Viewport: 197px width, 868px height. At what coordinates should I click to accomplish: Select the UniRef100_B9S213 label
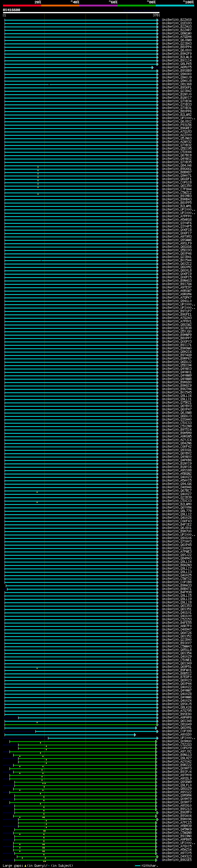point(177,809)
